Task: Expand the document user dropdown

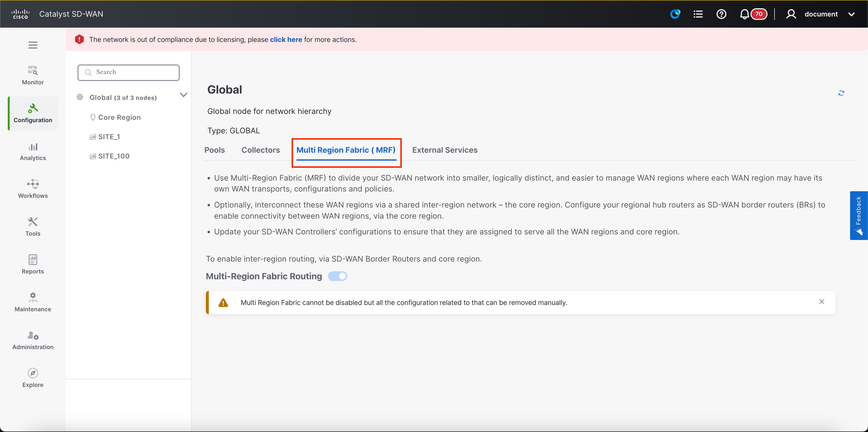Action: click(852, 14)
